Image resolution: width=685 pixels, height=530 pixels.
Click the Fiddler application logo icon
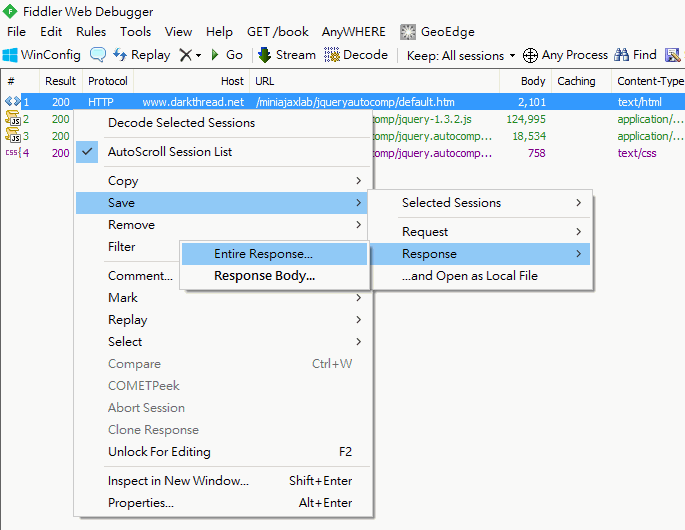(x=10, y=11)
